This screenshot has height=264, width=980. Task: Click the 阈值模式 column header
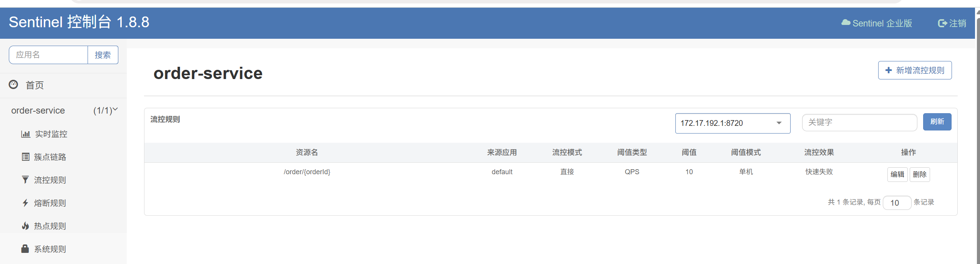coord(746,152)
